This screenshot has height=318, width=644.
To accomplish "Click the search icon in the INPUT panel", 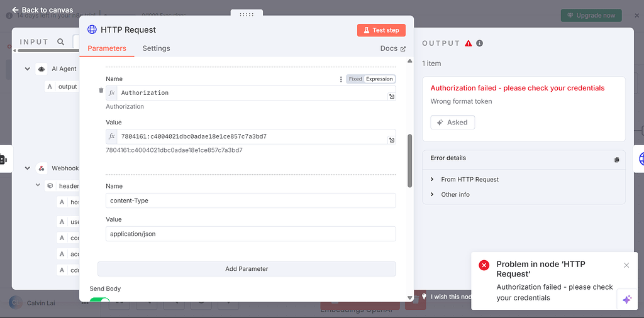I will coord(61,42).
